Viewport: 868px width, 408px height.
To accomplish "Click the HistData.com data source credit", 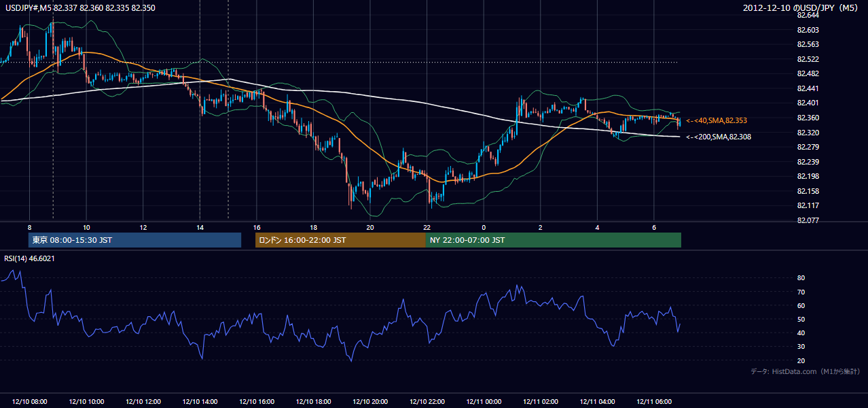I will (x=805, y=371).
